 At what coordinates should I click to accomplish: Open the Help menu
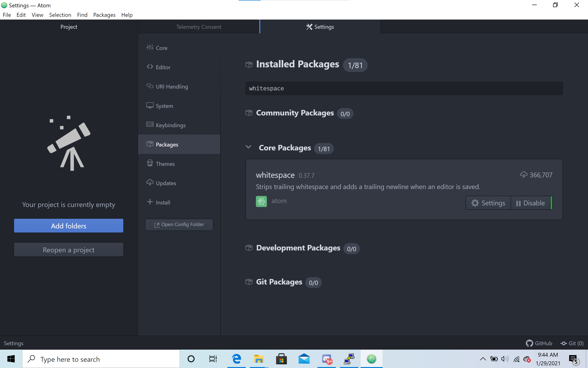[127, 15]
